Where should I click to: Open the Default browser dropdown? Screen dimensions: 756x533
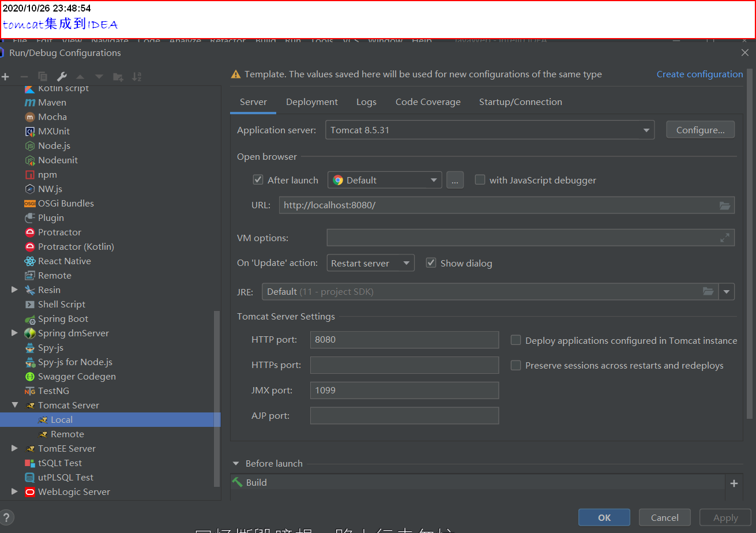point(385,180)
